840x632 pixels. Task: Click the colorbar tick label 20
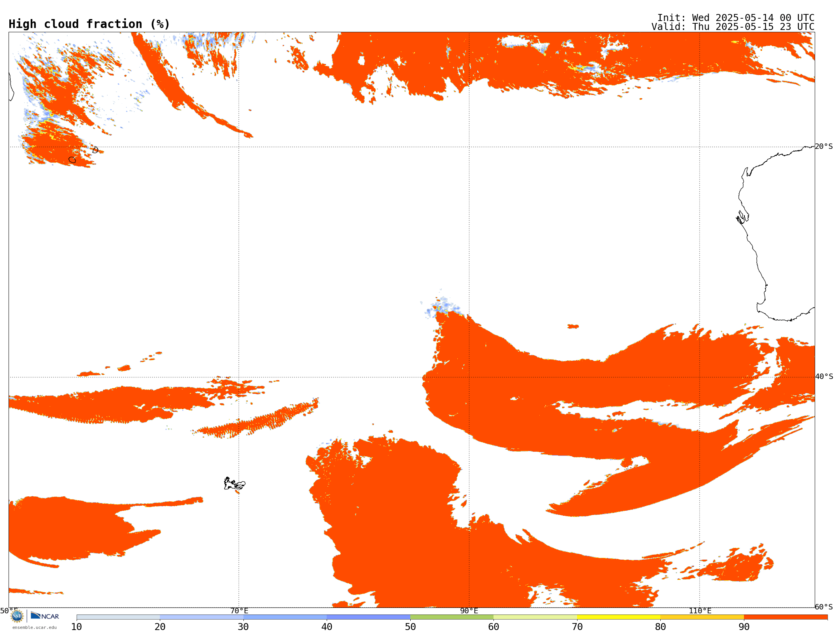point(160,627)
